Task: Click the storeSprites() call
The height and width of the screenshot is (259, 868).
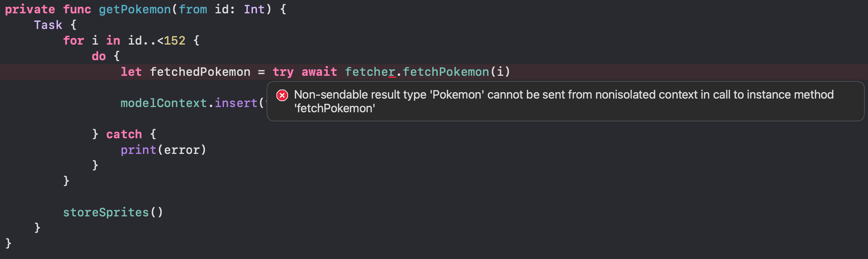Action: click(113, 212)
